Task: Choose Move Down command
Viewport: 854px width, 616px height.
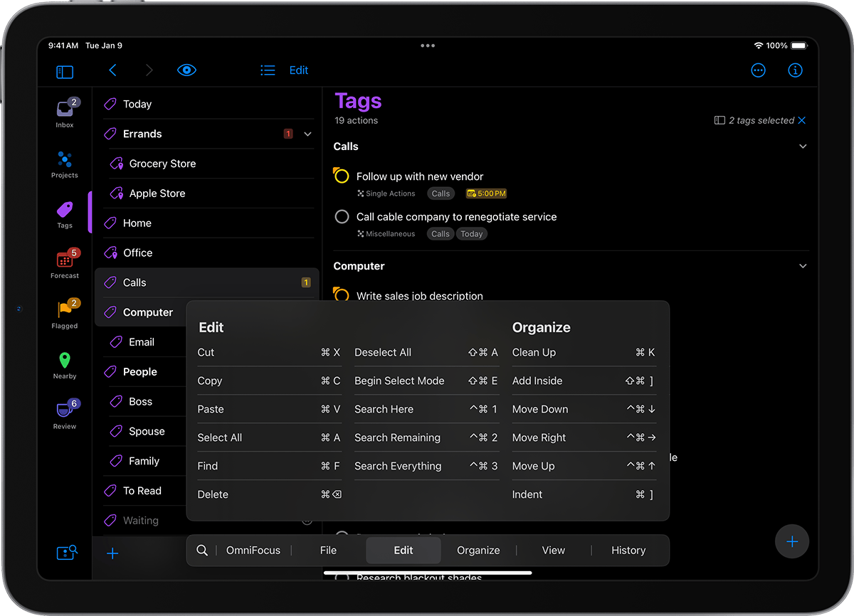Action: tap(584, 409)
